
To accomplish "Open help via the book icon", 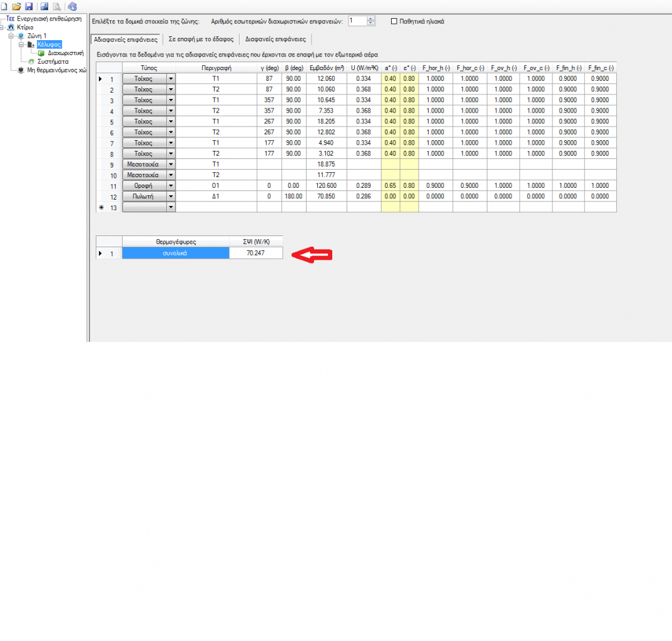I will (72, 6).
